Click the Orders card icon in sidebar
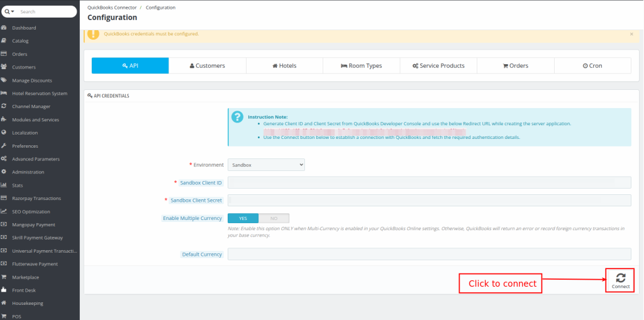Image resolution: width=644 pixels, height=320 pixels. (4, 54)
